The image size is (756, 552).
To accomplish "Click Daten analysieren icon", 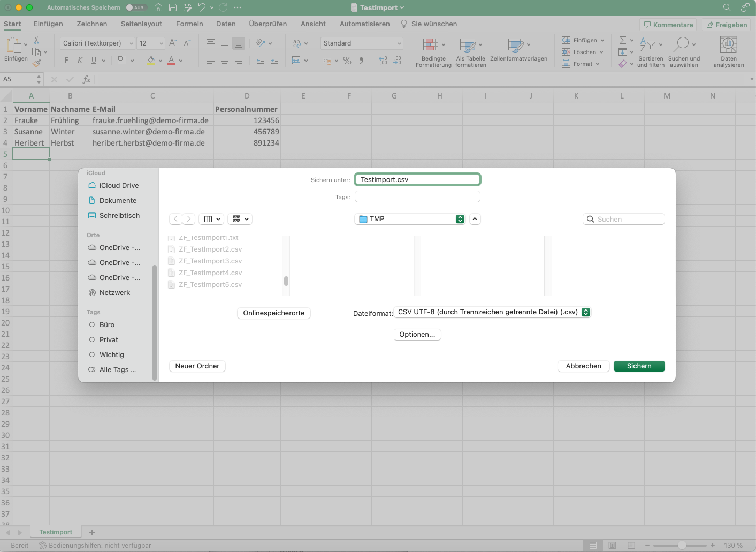I will pos(729,52).
